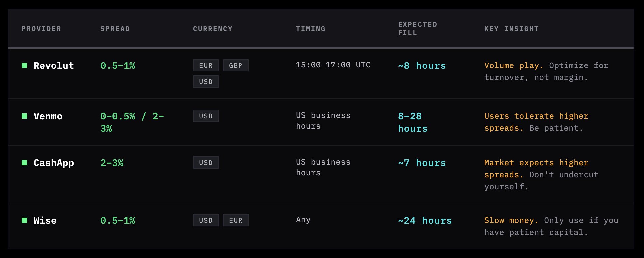Click the green square beside Wise
This screenshot has height=258, width=644.
click(x=24, y=220)
